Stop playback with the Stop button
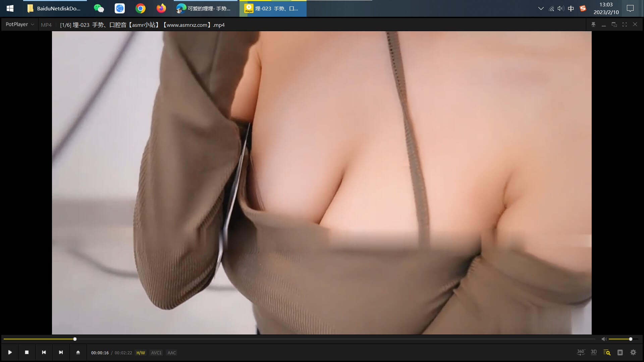 [27, 352]
